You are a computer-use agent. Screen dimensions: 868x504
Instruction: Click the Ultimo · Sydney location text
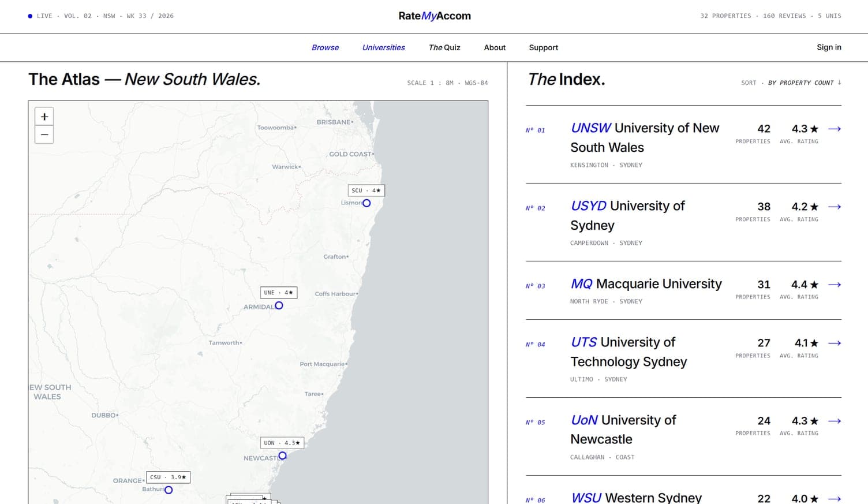tap(598, 379)
